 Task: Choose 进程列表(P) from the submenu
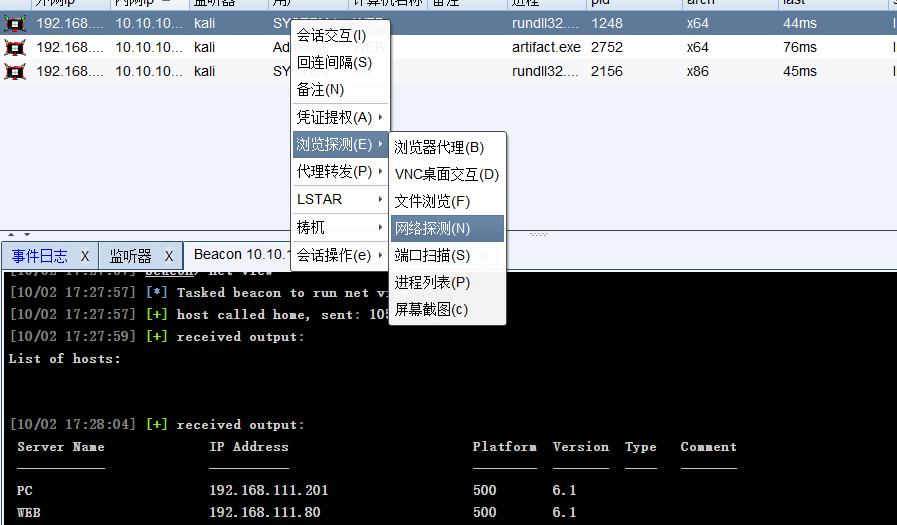[432, 282]
